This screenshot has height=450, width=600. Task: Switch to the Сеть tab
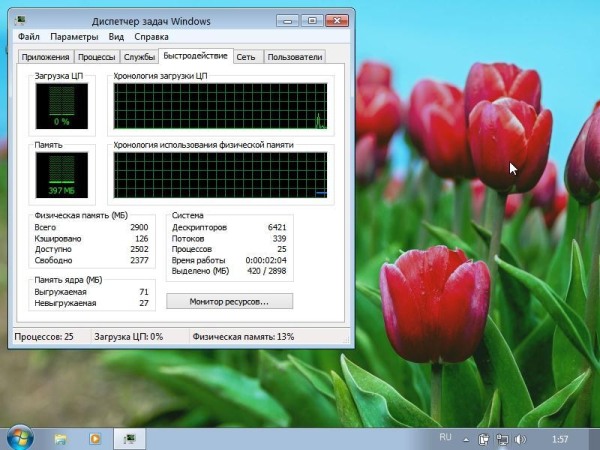coord(248,58)
